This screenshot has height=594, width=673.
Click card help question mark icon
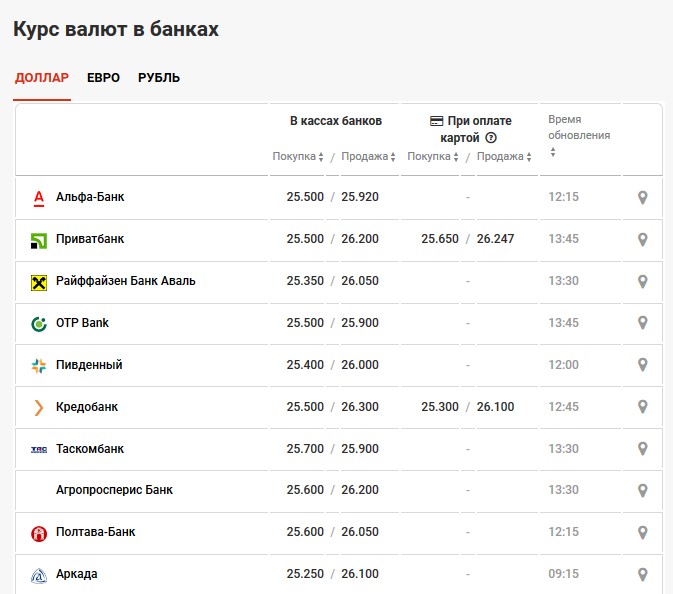coord(491,138)
